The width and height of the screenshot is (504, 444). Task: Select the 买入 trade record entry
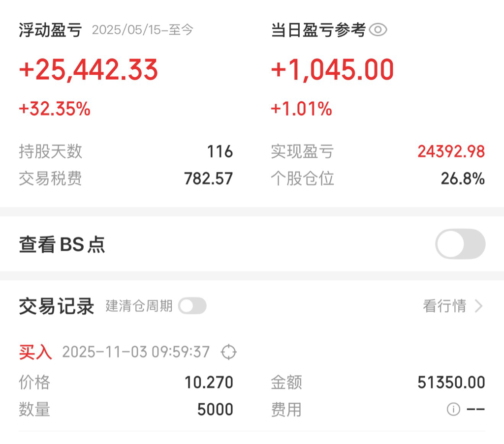(252, 381)
